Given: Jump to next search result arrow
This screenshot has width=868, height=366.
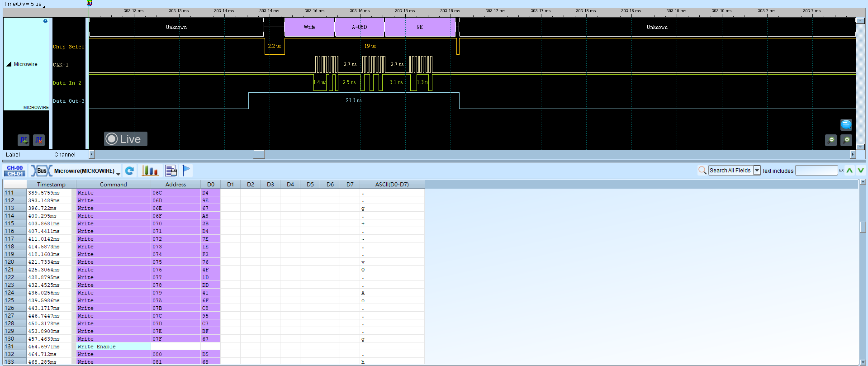Looking at the screenshot, I should (861, 171).
